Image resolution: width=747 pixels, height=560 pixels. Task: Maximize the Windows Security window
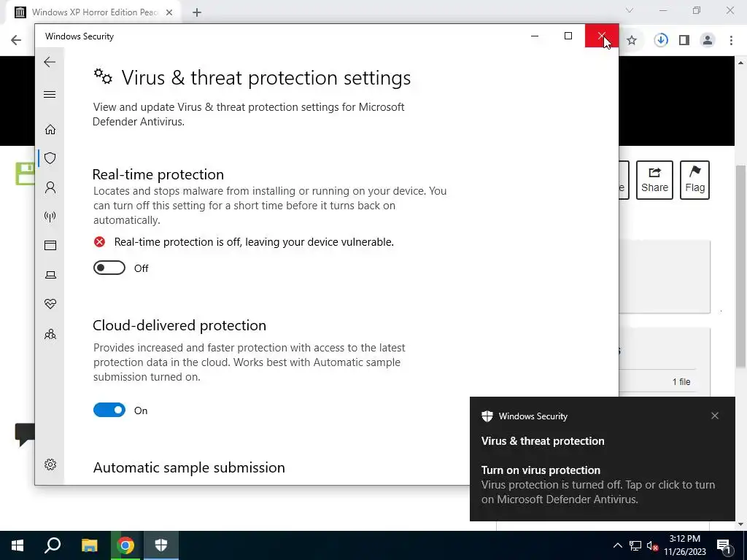point(568,36)
